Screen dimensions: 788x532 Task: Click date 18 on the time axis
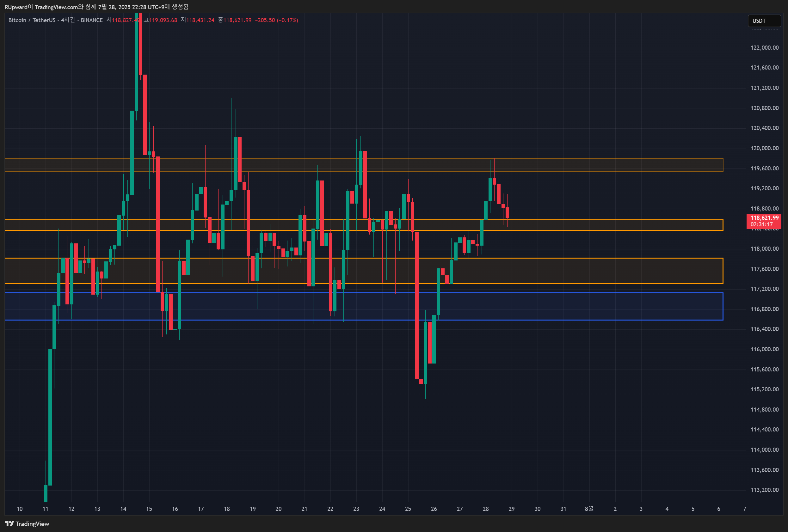[227, 509]
